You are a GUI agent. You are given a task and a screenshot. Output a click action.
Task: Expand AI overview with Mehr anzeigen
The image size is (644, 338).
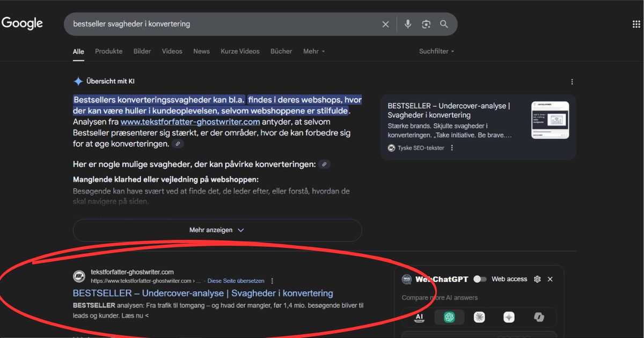pyautogui.click(x=217, y=230)
